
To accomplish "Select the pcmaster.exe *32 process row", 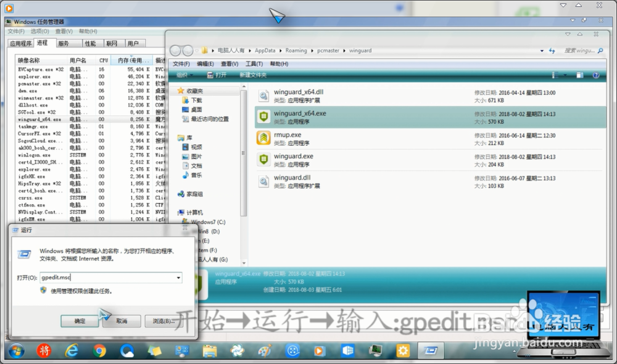I will click(89, 84).
